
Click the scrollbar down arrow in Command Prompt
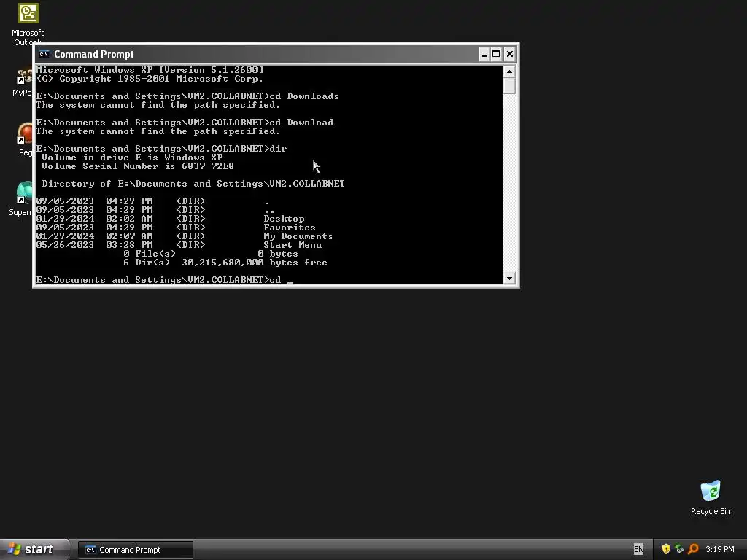(x=509, y=278)
